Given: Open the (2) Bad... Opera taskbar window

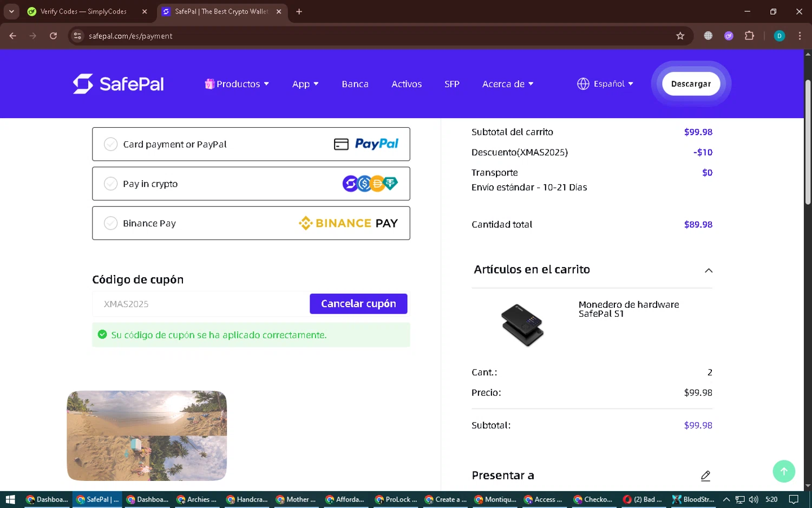Looking at the screenshot, I should pos(644,499).
